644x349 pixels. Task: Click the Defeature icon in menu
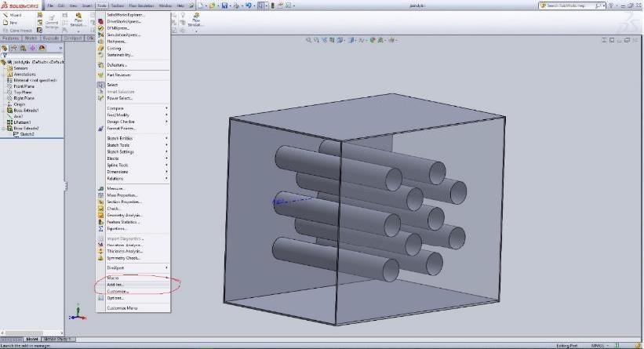click(x=100, y=65)
